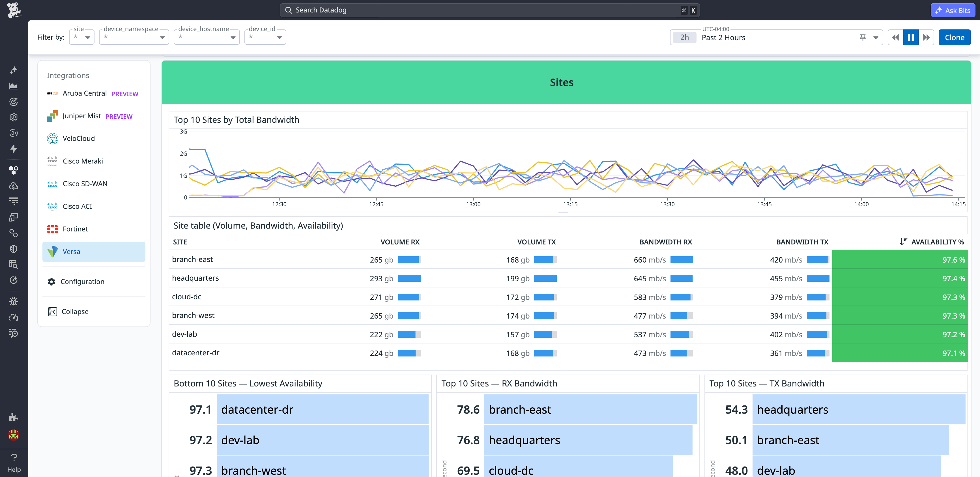The width and height of the screenshot is (980, 477).
Task: Open the signal waves sidebar icon
Action: pos(14,133)
